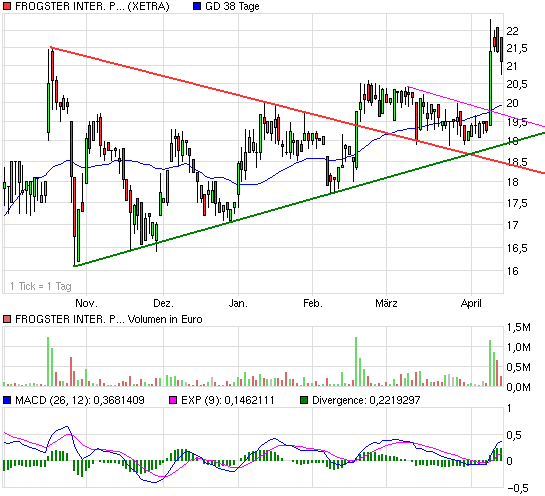This screenshot has width=545, height=496.
Task: Click the price axis value '16'
Action: 512,271
